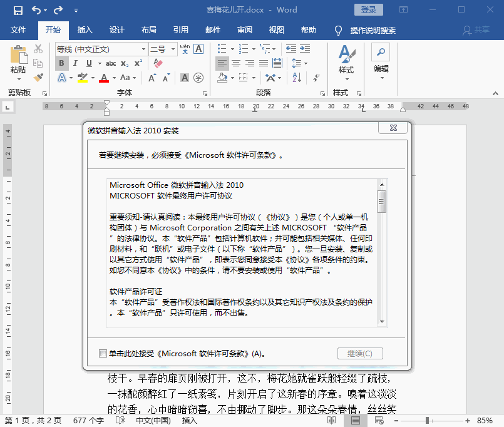Open bullet list dropdown arrow

[232, 49]
